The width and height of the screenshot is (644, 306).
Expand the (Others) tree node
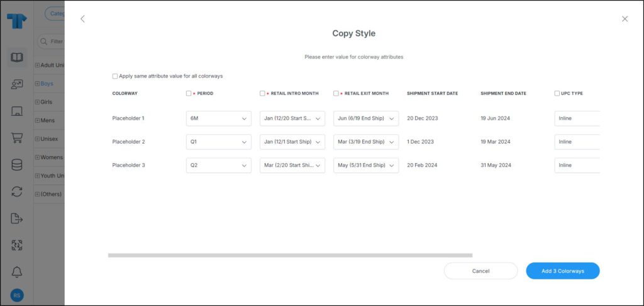coord(37,194)
